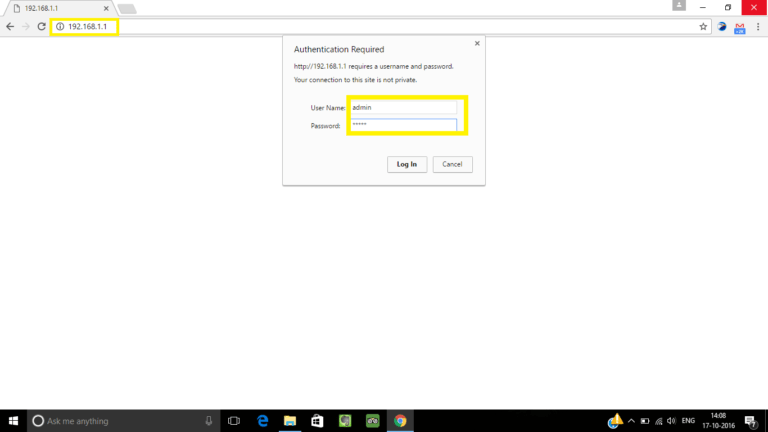Go back using the browser back arrow

tap(10, 27)
